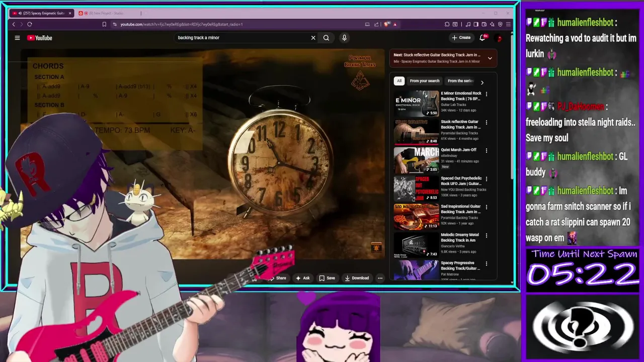The image size is (644, 362).
Task: Close the Spacey Enigmatic Guitar tab
Action: pos(70,13)
